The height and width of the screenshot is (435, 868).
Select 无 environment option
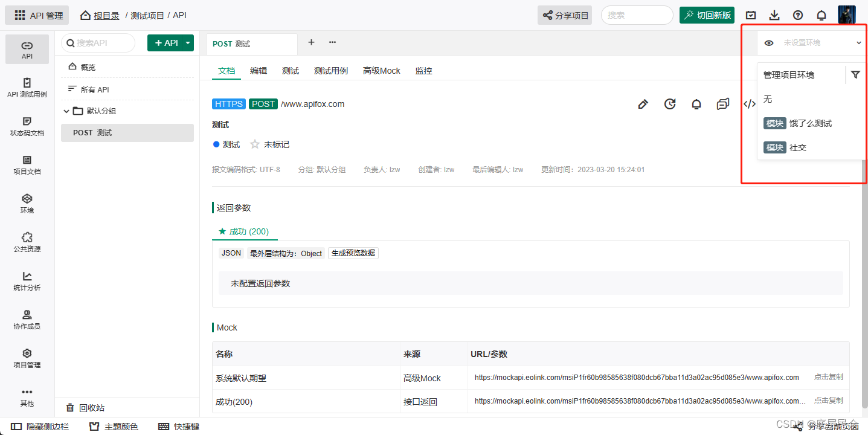pyautogui.click(x=812, y=99)
